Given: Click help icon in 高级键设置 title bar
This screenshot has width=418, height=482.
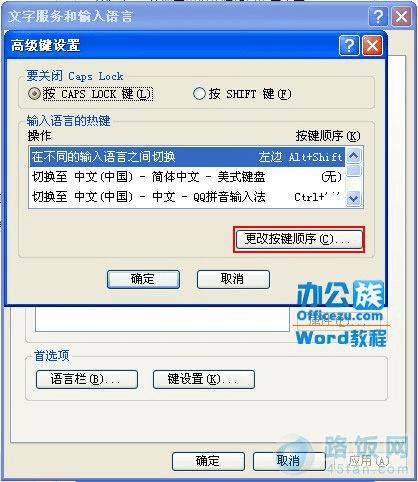Looking at the screenshot, I should click(349, 45).
